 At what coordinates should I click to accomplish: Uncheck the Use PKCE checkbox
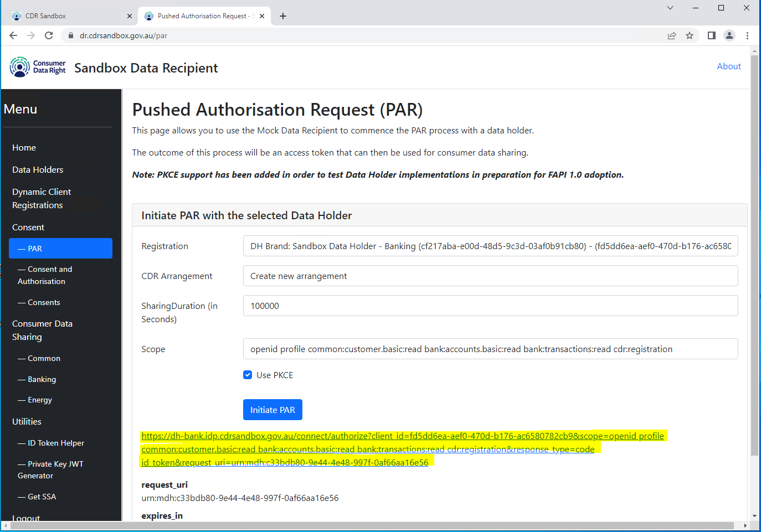click(248, 375)
